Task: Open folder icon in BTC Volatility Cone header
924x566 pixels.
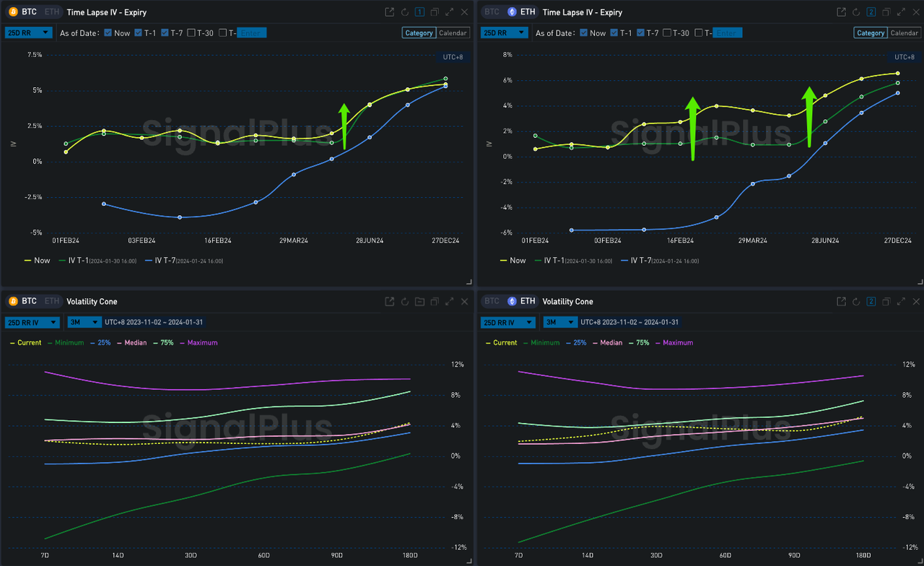Action: tap(419, 302)
